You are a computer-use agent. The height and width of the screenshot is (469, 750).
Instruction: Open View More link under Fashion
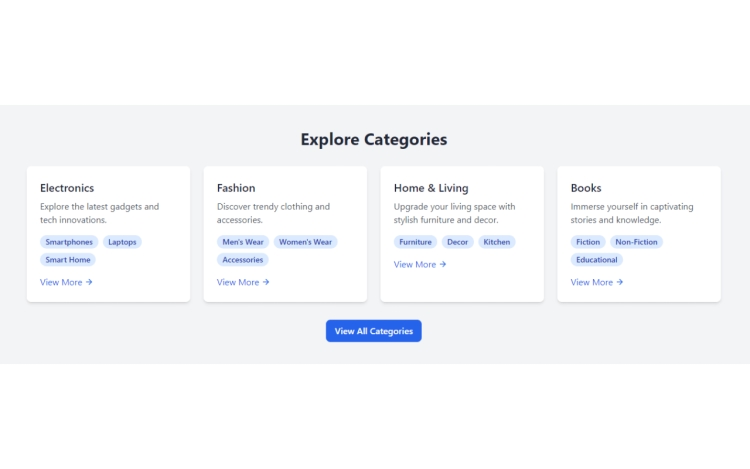pos(243,282)
